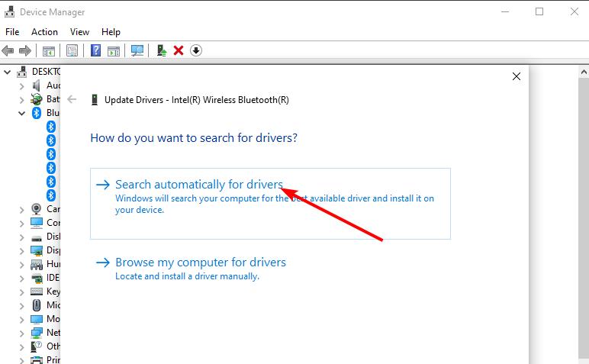Select the Other devices icon in tree
This screenshot has width=589, height=364.
(x=37, y=346)
